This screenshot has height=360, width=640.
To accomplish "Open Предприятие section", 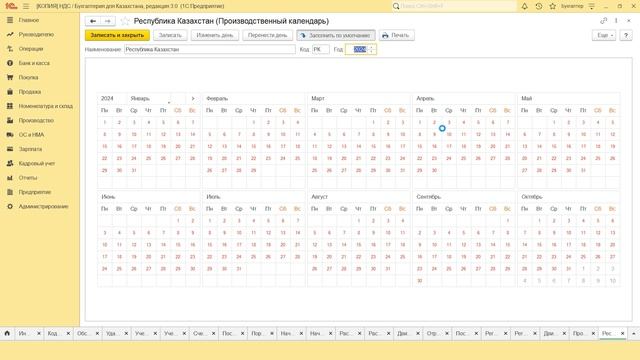I will (35, 192).
